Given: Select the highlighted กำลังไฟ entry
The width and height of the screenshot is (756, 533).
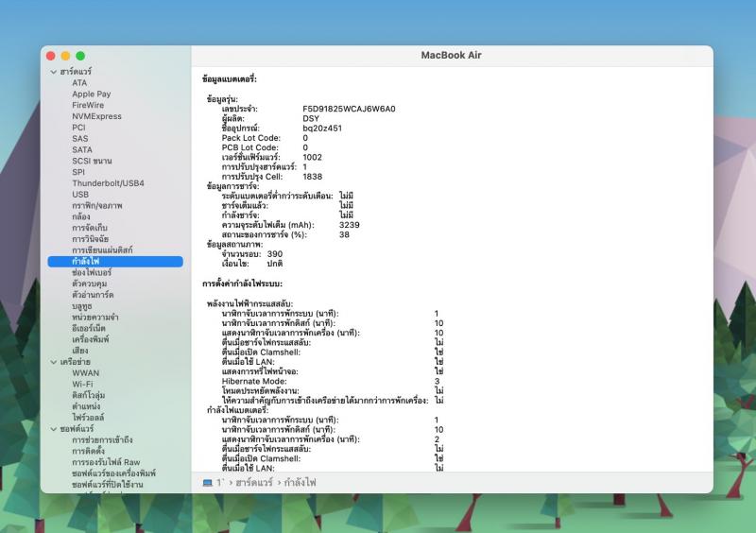Looking at the screenshot, I should coord(115,262).
